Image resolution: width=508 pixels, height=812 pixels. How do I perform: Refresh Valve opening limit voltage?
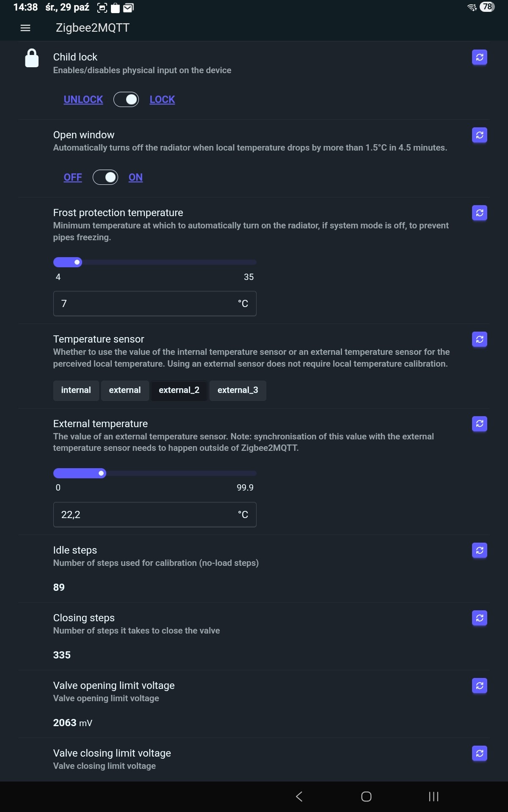click(x=479, y=686)
